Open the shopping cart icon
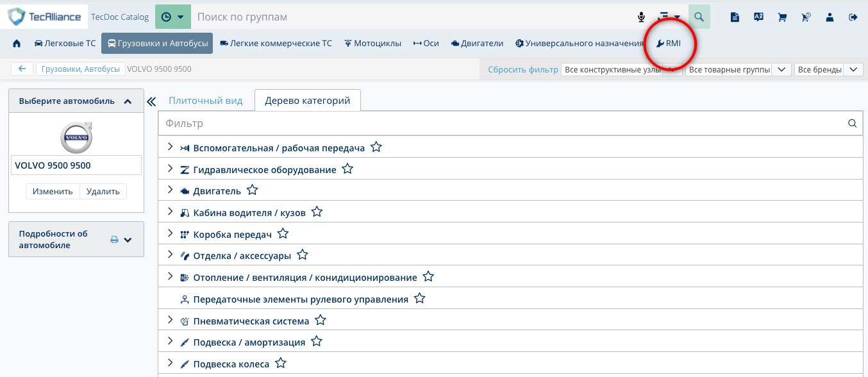 pos(782,17)
